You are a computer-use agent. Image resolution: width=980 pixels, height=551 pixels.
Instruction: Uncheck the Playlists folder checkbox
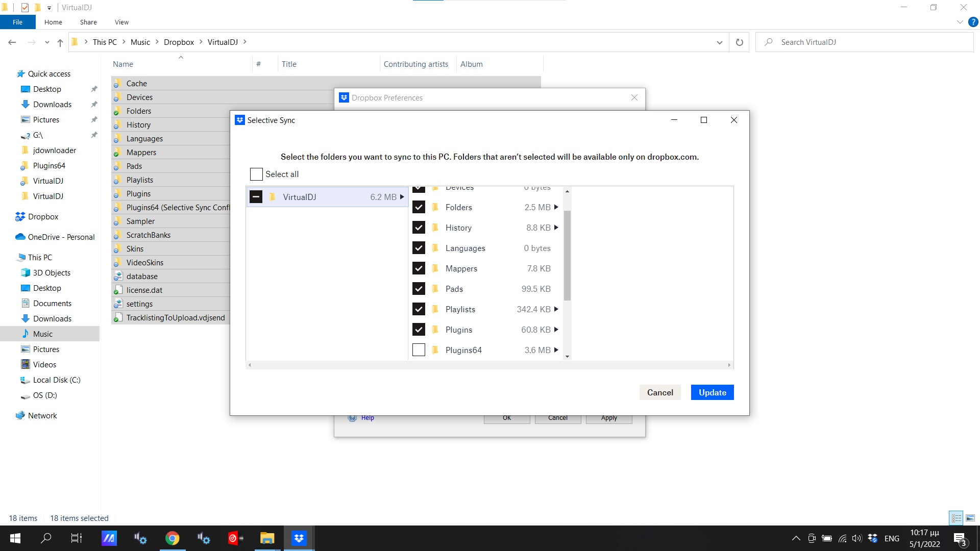click(x=419, y=309)
